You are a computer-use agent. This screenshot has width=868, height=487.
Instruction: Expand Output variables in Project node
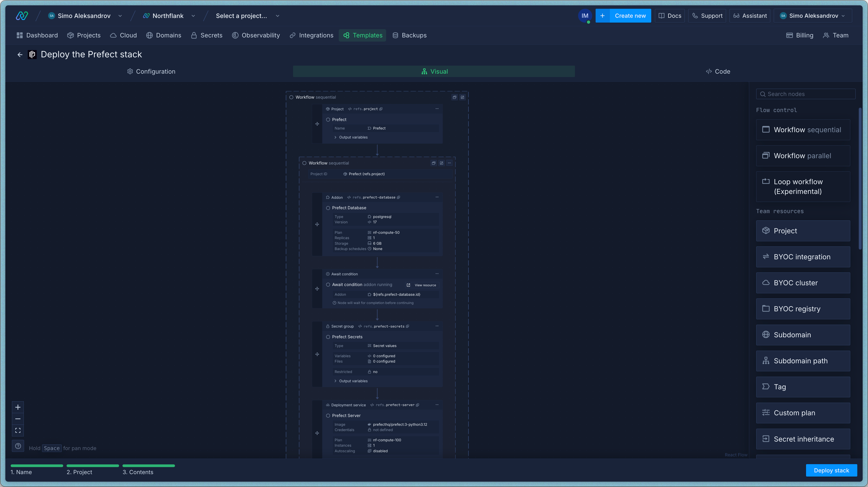point(353,137)
